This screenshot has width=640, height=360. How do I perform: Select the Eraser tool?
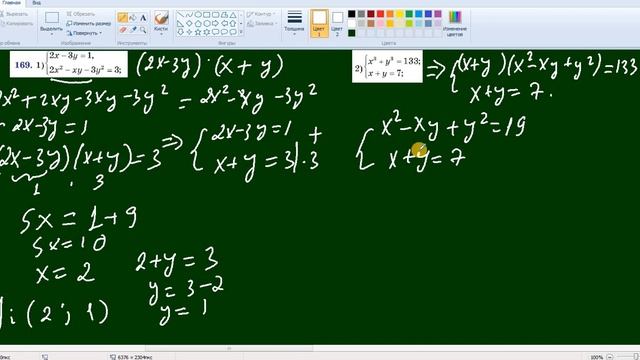(122, 30)
